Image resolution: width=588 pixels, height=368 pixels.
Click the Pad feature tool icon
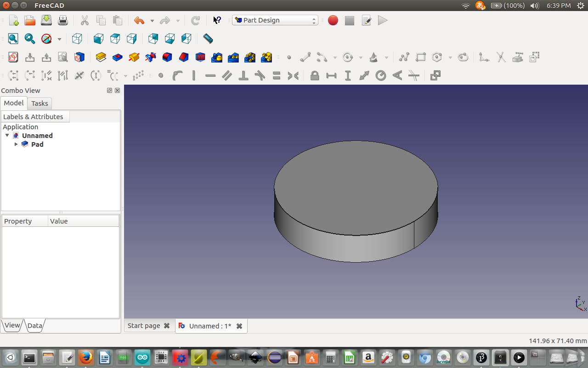pos(101,57)
